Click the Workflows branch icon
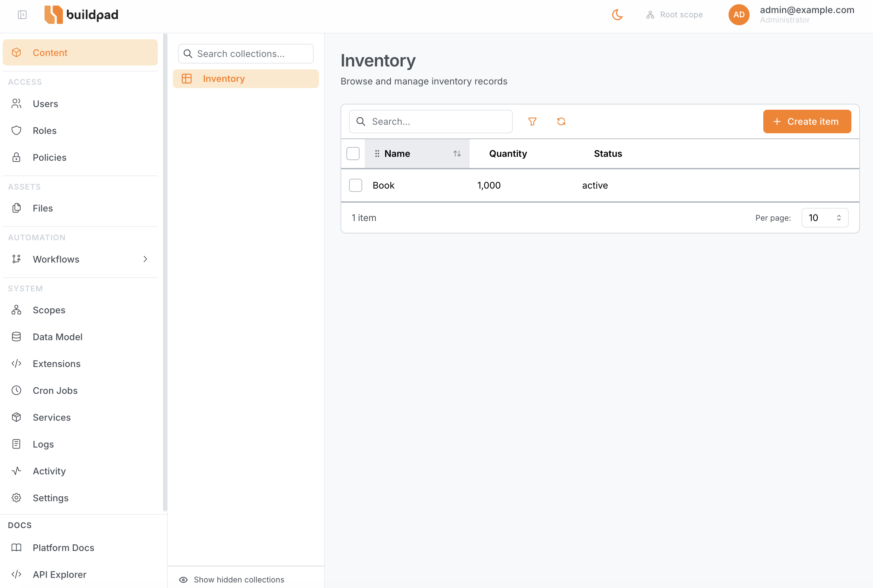873x588 pixels. 16,259
